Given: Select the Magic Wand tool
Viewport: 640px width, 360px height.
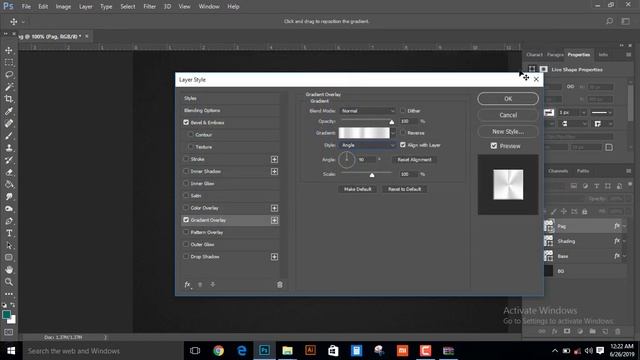Looking at the screenshot, I should [x=9, y=87].
